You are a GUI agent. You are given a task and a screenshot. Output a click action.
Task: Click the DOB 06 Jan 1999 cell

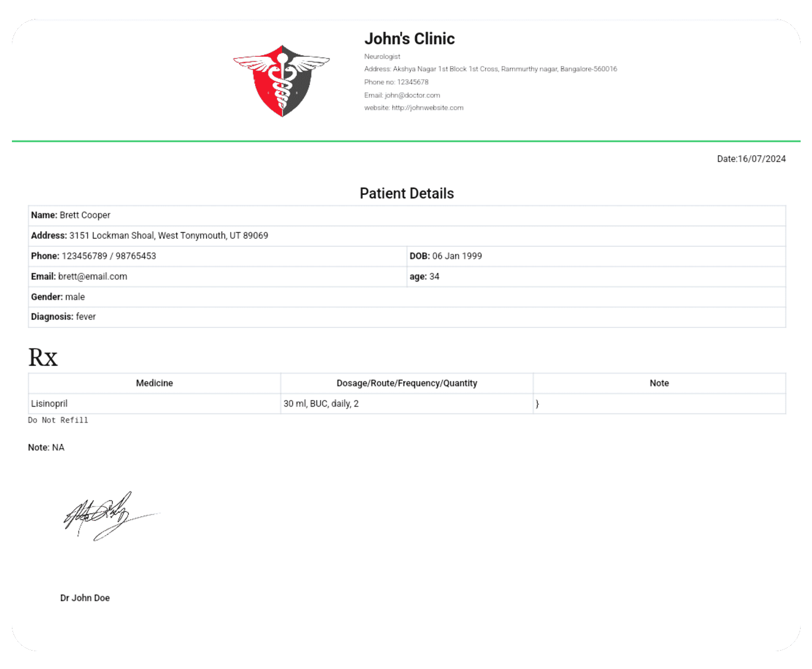[x=596, y=256]
